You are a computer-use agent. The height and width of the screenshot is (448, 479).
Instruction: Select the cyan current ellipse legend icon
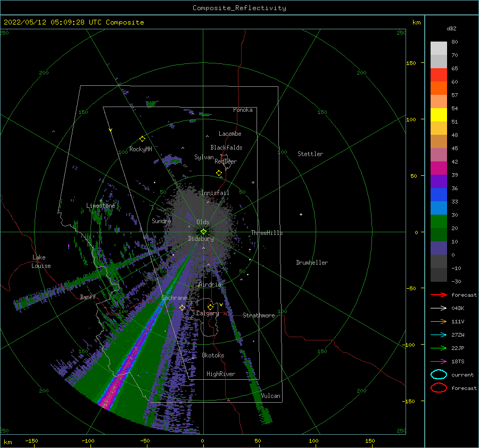pos(439,374)
